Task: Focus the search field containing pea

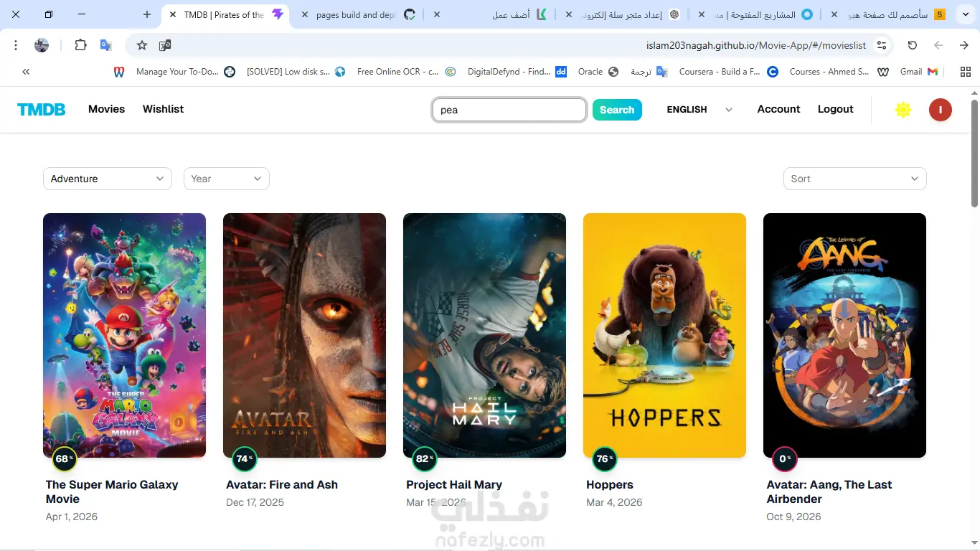Action: (509, 110)
